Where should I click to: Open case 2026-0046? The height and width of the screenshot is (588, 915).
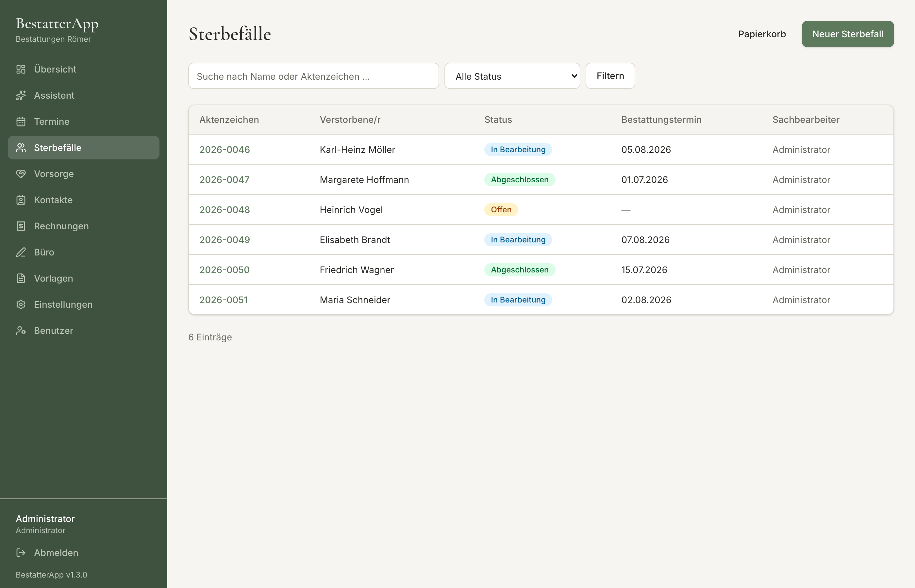point(225,150)
